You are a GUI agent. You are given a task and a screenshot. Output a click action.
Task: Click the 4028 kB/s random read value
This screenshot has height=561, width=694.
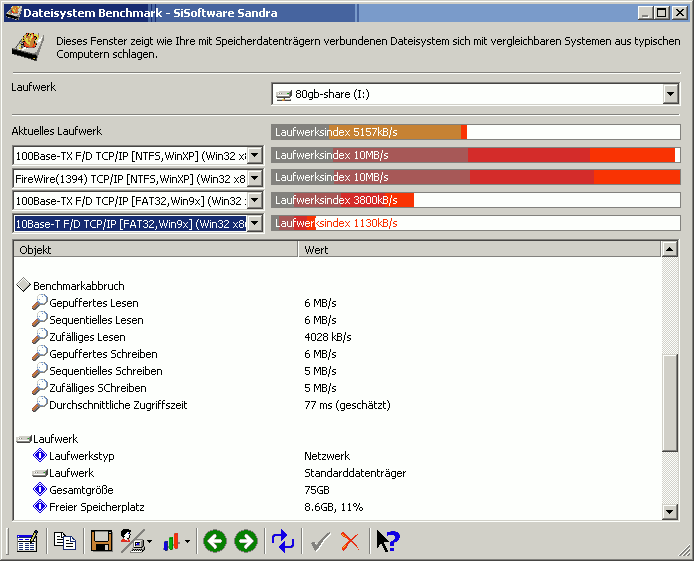tap(328, 337)
